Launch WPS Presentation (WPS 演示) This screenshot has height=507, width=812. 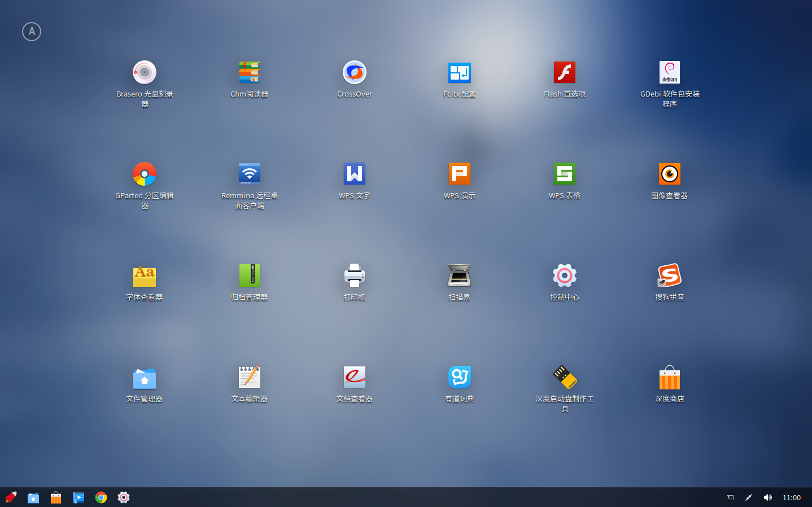pyautogui.click(x=459, y=174)
